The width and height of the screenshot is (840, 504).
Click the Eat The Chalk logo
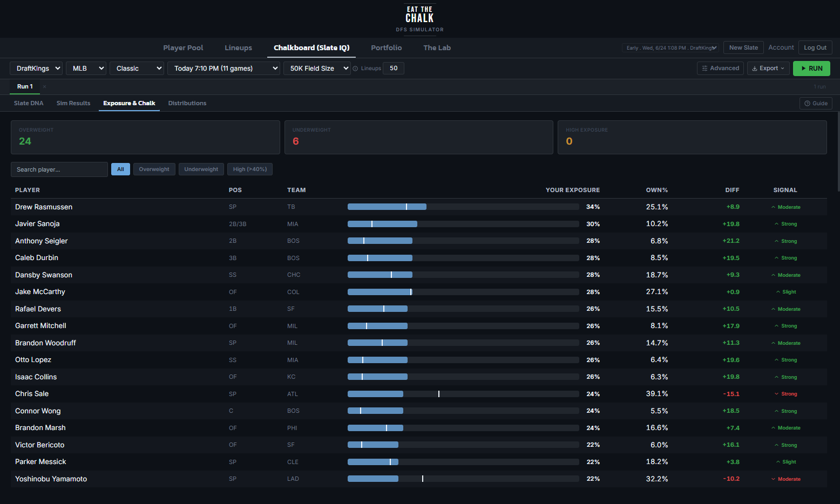(x=419, y=18)
